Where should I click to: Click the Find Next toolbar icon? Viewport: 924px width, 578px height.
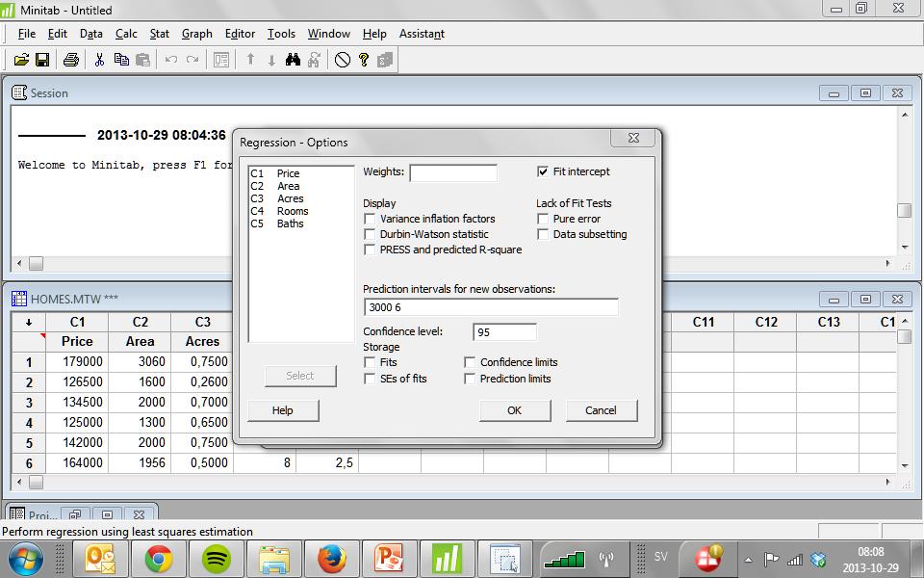(x=314, y=60)
